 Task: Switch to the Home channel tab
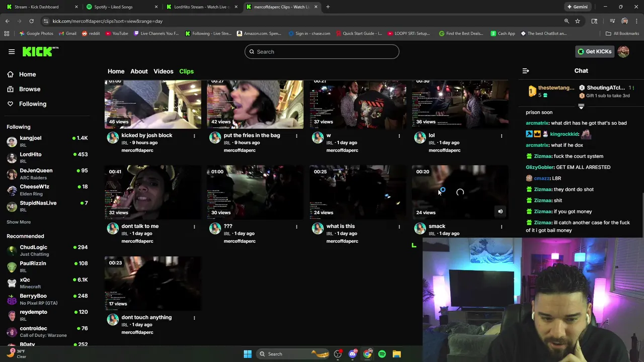[116, 71]
